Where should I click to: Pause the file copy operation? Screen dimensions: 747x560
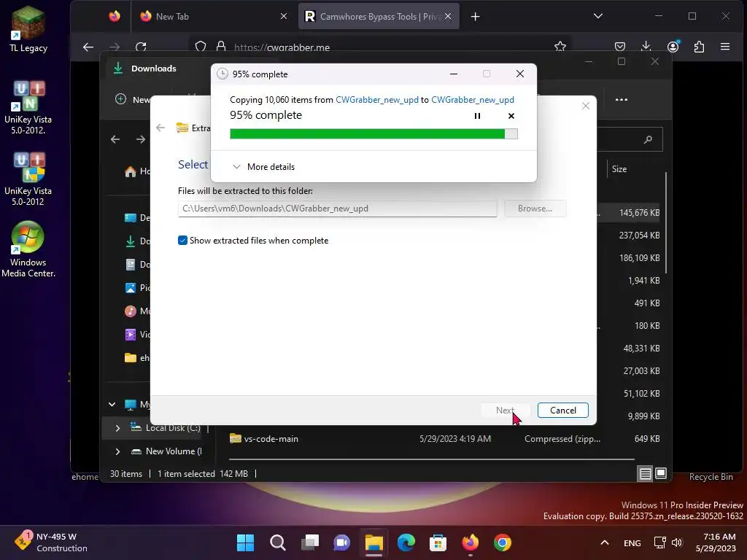[x=477, y=116]
